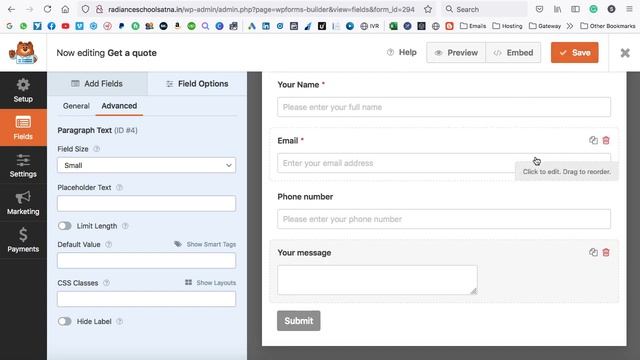The height and width of the screenshot is (360, 640).
Task: Click the CSS Classes help icon
Action: pos(107,283)
